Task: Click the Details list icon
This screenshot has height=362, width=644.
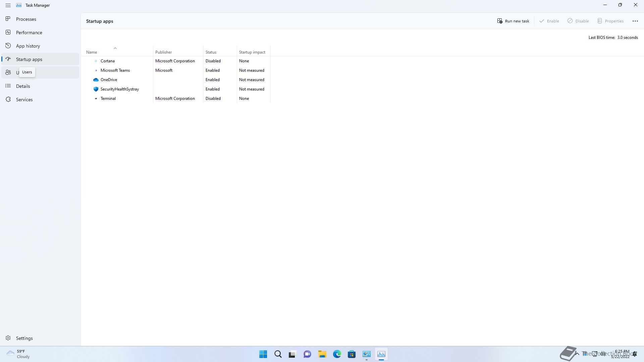Action: (x=8, y=86)
